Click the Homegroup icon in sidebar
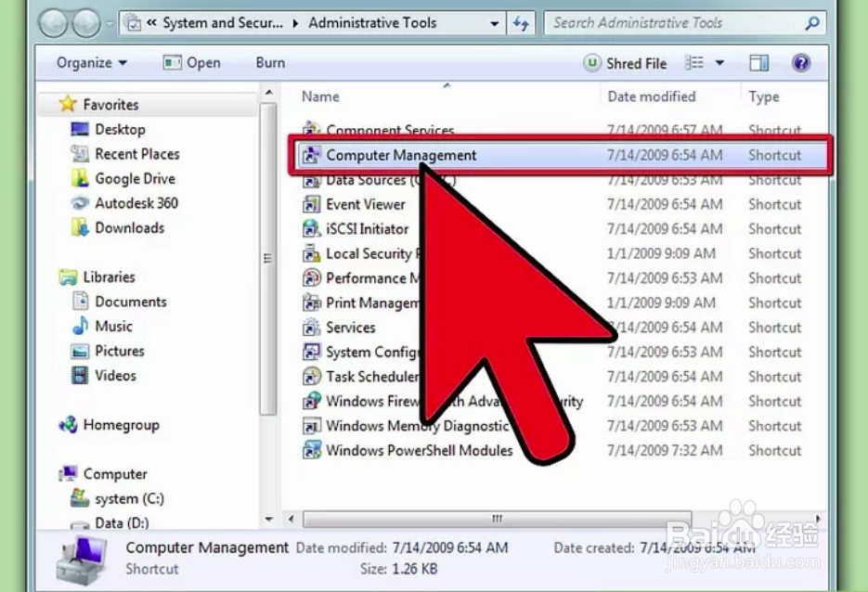Screen dimensions: 868x592 [68, 425]
